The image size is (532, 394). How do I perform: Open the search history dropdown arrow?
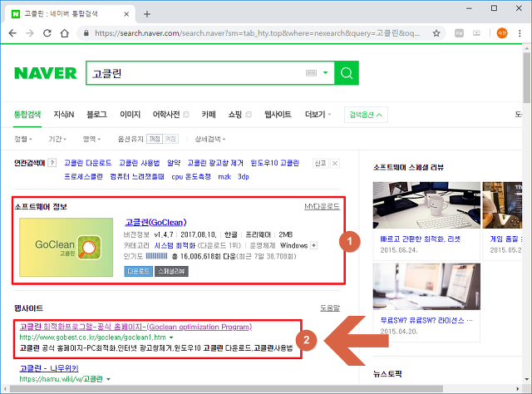tap(325, 72)
